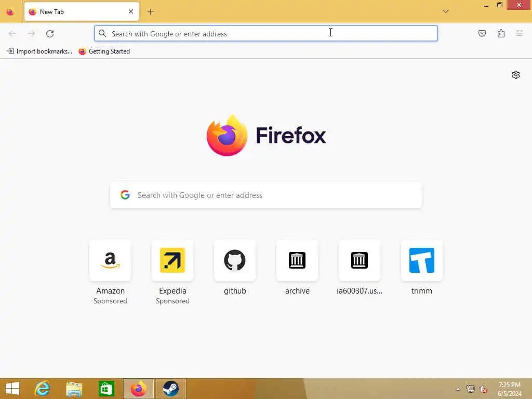
Task: Click the page center Google search box
Action: [265, 195]
